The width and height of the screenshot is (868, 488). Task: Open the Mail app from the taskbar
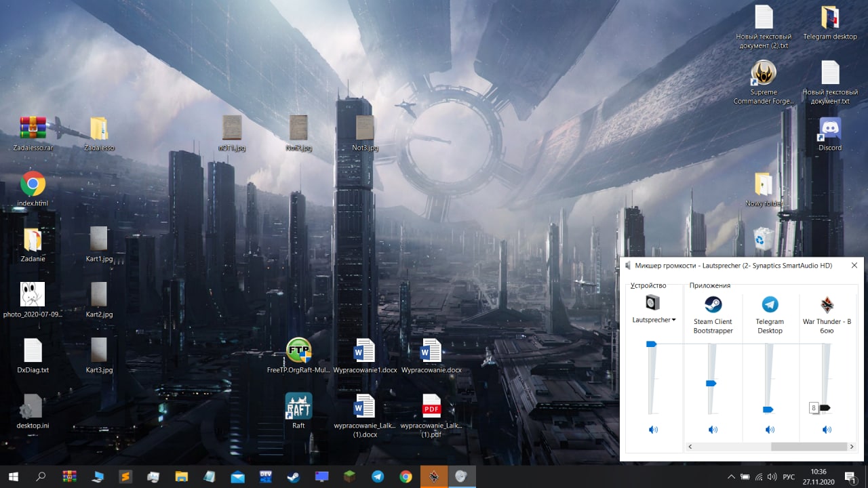(237, 476)
